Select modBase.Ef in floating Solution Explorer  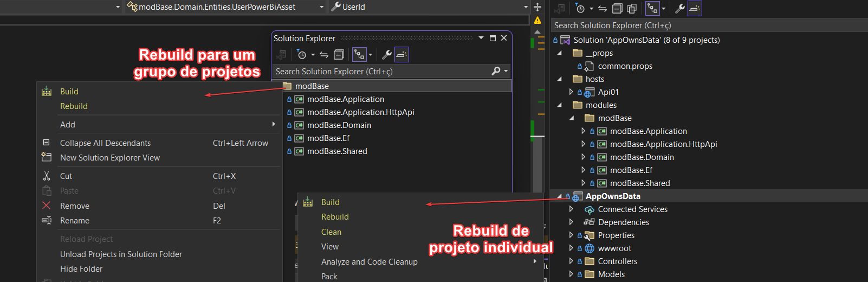coord(328,138)
